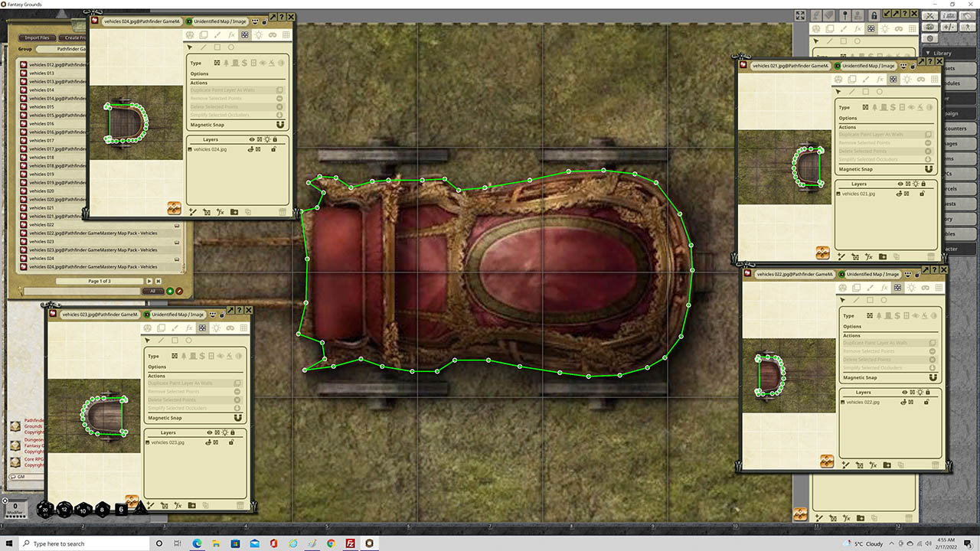Click the FX effects icon in vehicles 022 toolbar
Screen dimensions: 980x551
[x=884, y=288]
